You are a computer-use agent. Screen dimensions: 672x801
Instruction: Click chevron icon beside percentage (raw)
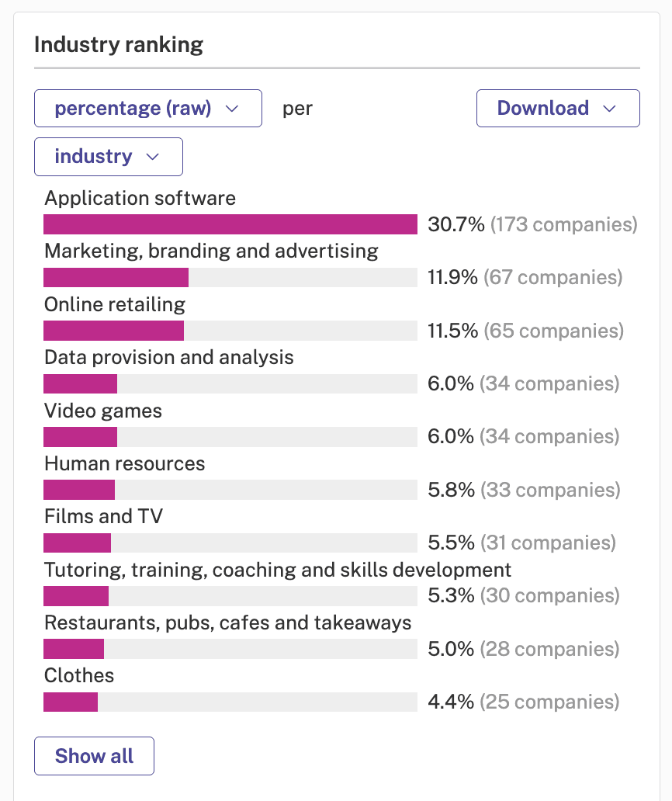[232, 109]
